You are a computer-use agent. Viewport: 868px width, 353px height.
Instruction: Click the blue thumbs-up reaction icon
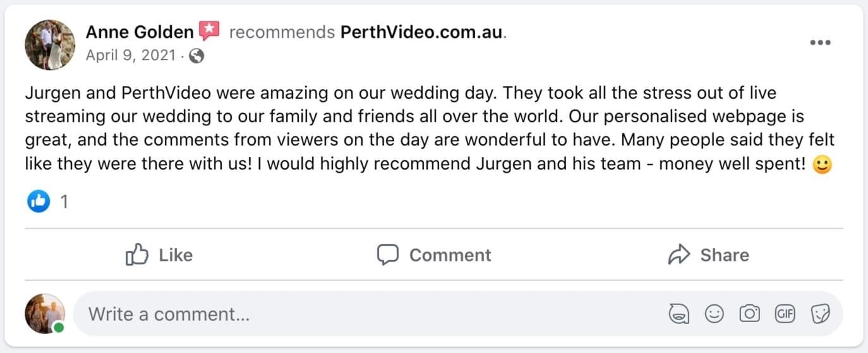39,202
